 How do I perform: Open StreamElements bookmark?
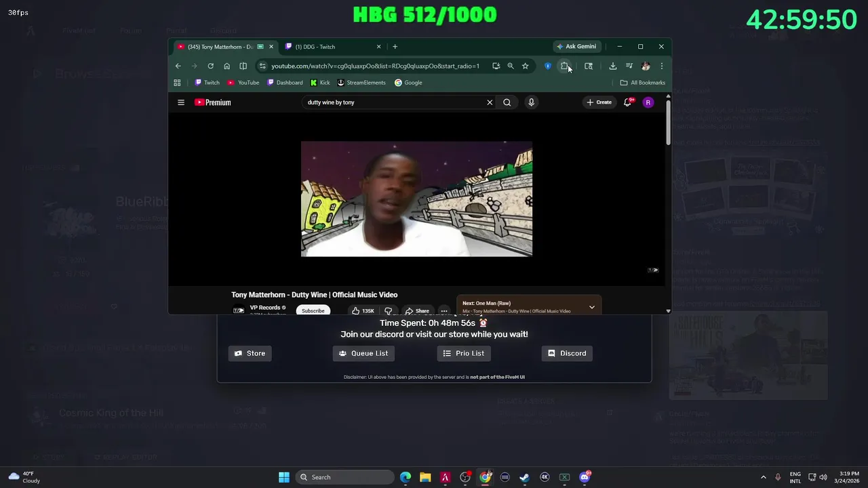(361, 83)
